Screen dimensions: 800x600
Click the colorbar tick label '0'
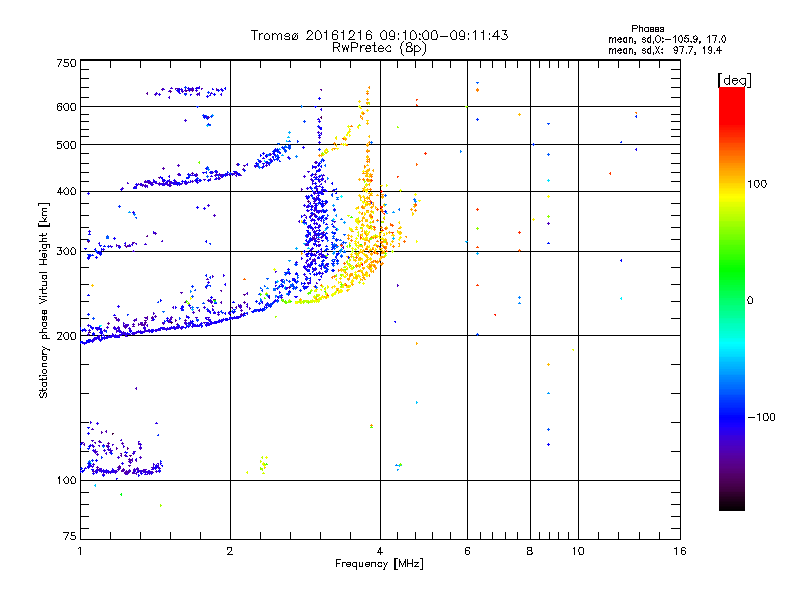pyautogui.click(x=750, y=301)
